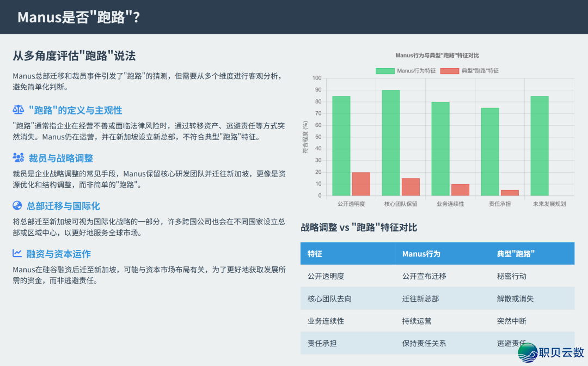Click the 职贝云数 logo icon
The image size is (588, 366).
527,352
